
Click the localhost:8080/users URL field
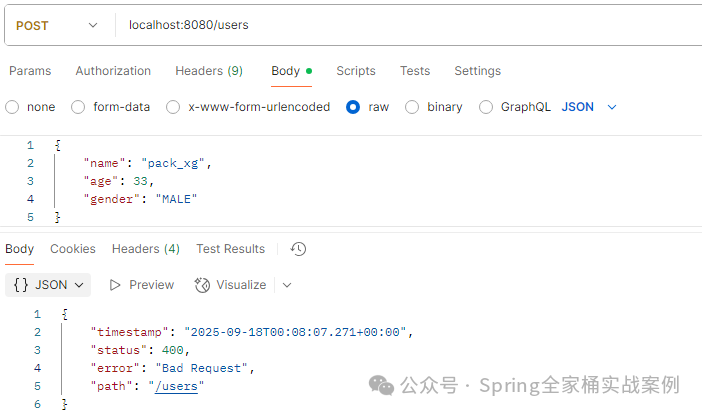(x=188, y=25)
